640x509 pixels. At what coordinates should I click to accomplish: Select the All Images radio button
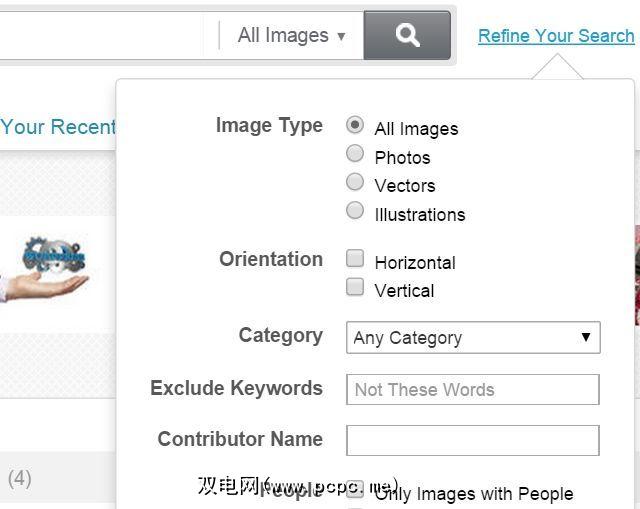click(x=355, y=126)
